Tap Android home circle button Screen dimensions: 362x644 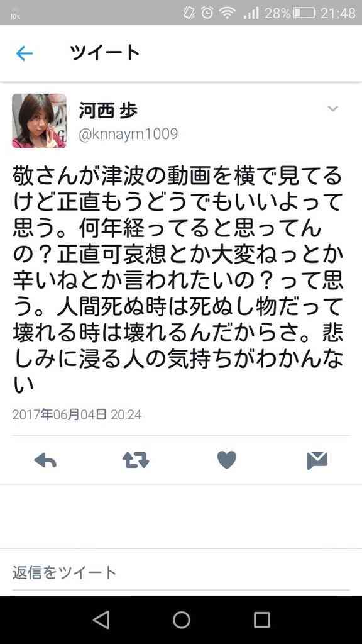pos(181,619)
